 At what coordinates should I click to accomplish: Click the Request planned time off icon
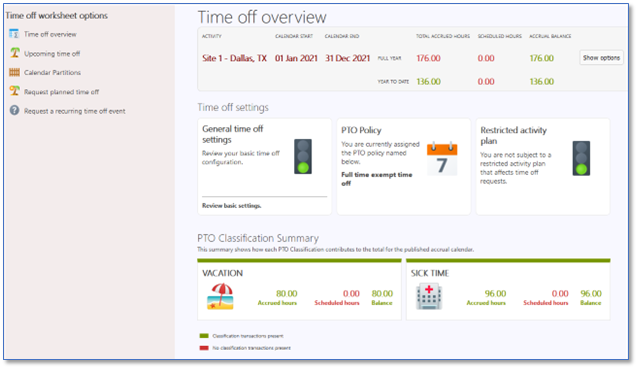coord(15,91)
